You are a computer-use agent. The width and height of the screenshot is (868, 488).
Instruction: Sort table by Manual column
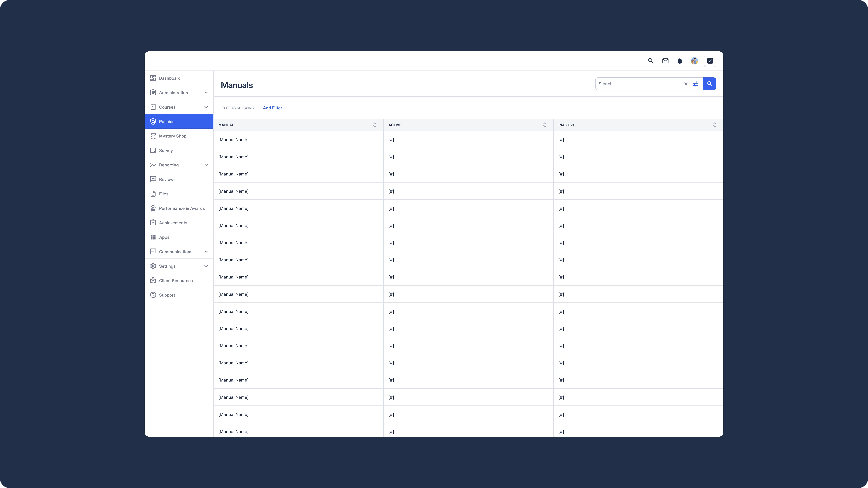click(375, 125)
